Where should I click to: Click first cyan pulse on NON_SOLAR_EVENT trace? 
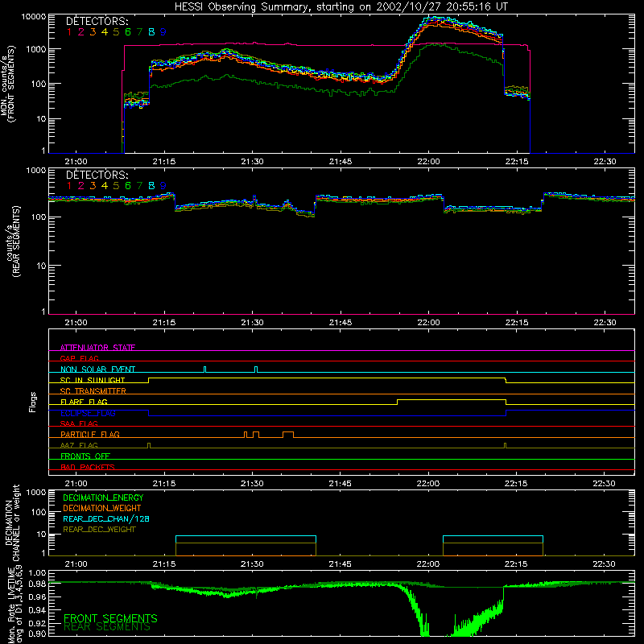click(x=205, y=369)
